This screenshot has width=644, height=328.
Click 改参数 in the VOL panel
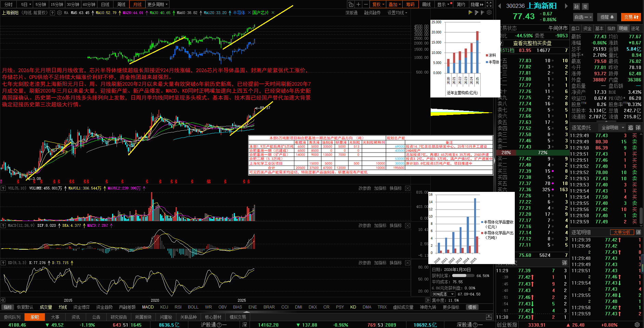tap(365, 188)
